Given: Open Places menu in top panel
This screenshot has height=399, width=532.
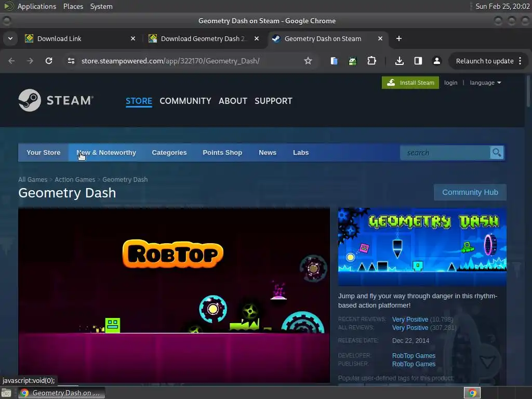Looking at the screenshot, I should click(73, 6).
